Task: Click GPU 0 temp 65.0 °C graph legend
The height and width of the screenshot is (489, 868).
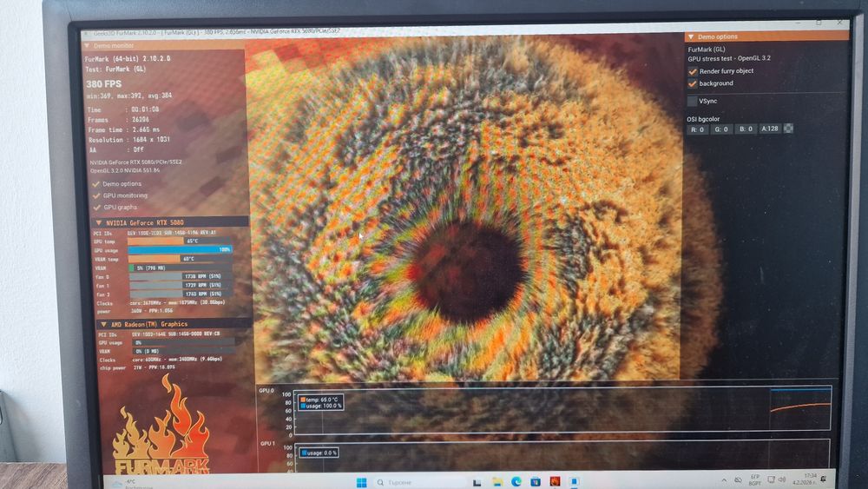Action: click(x=319, y=400)
